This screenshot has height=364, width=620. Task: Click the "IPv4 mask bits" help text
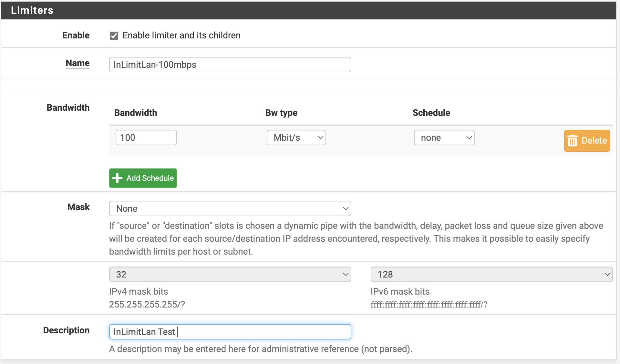tap(139, 292)
